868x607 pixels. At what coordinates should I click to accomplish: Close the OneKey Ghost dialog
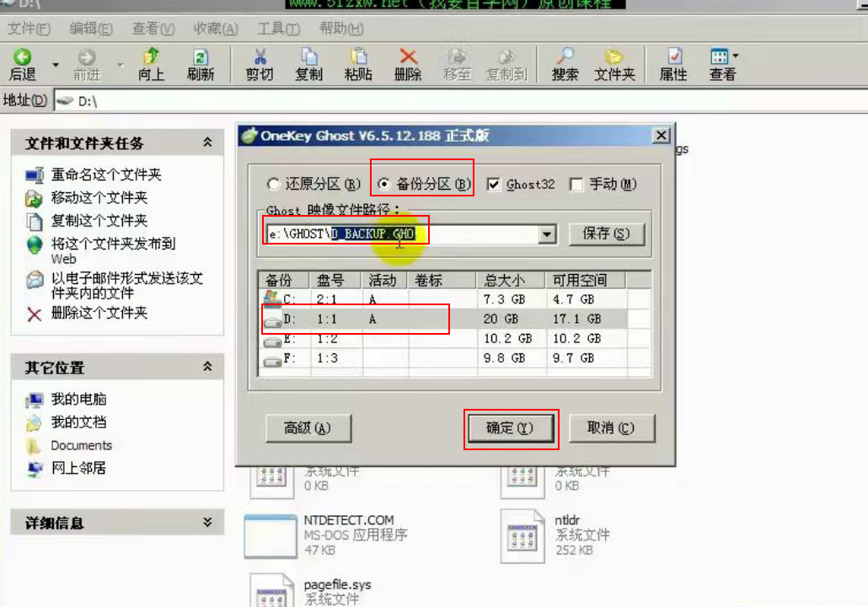662,136
